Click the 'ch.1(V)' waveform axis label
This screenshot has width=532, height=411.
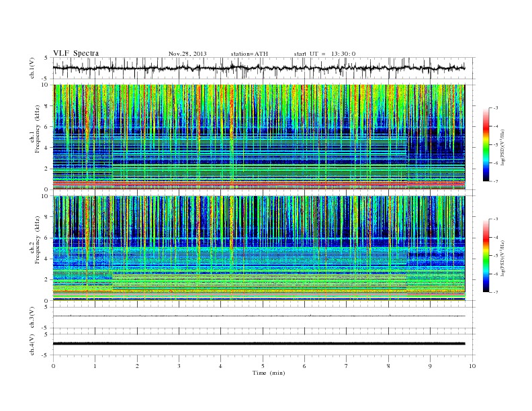click(x=32, y=68)
